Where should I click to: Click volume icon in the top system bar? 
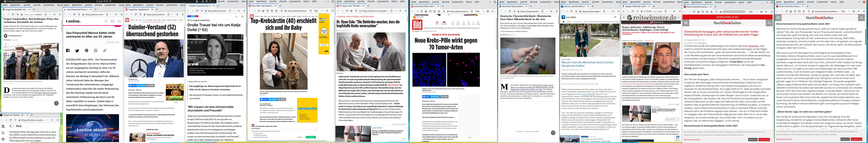(207, 1)
